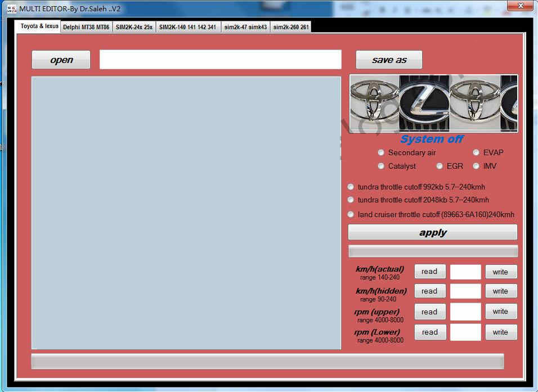Click the range 140-240 label
The image size is (538, 392).
tap(379, 277)
